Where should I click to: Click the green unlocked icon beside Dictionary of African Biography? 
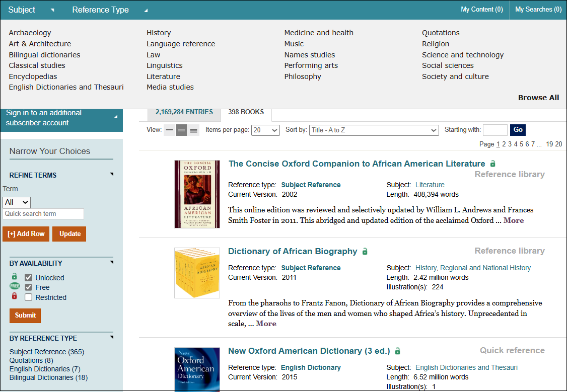[x=365, y=252]
